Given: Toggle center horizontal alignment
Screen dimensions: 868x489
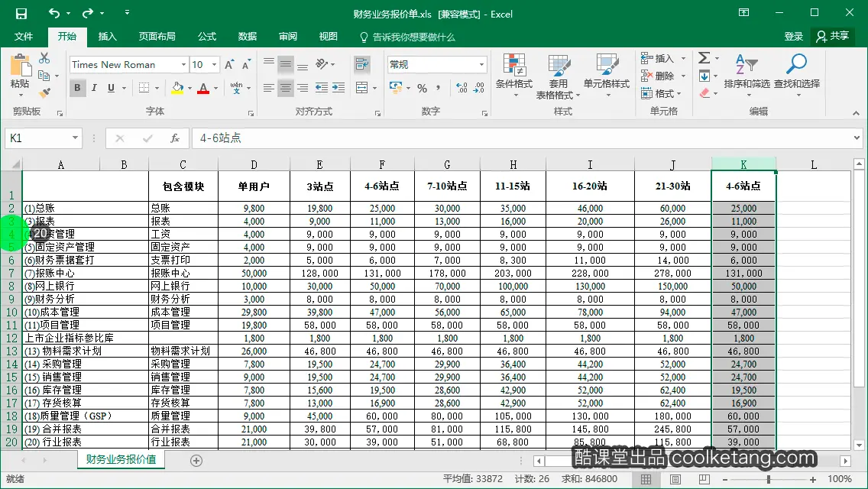Looking at the screenshot, I should 286,88.
